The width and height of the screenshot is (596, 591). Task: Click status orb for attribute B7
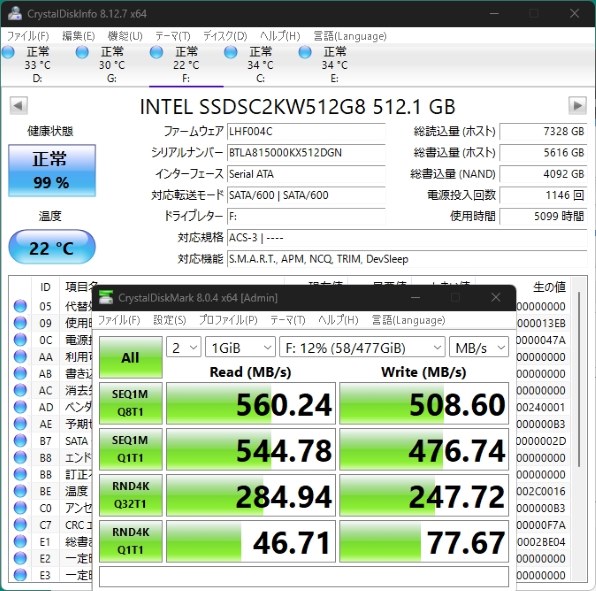point(20,440)
